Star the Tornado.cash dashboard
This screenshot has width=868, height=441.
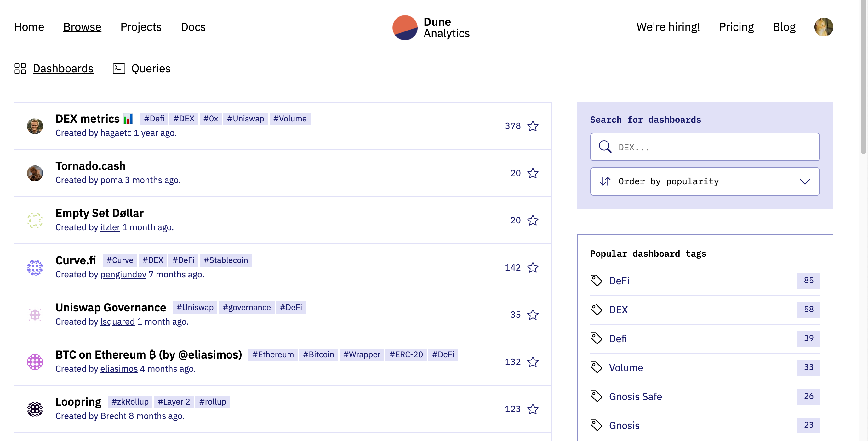pyautogui.click(x=533, y=173)
